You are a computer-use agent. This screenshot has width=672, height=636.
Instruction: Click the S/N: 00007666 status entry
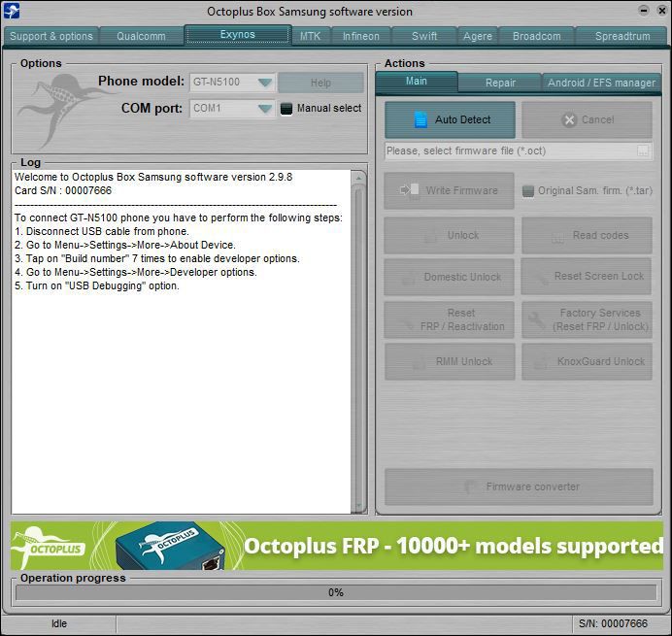point(613,623)
